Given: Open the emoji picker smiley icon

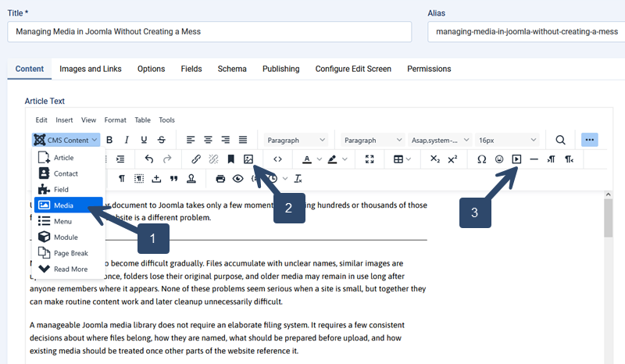Looking at the screenshot, I should [x=499, y=159].
